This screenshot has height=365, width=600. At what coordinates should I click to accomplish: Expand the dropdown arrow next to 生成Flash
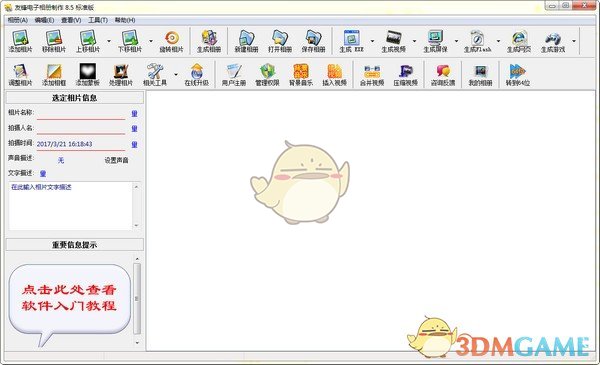click(x=498, y=41)
